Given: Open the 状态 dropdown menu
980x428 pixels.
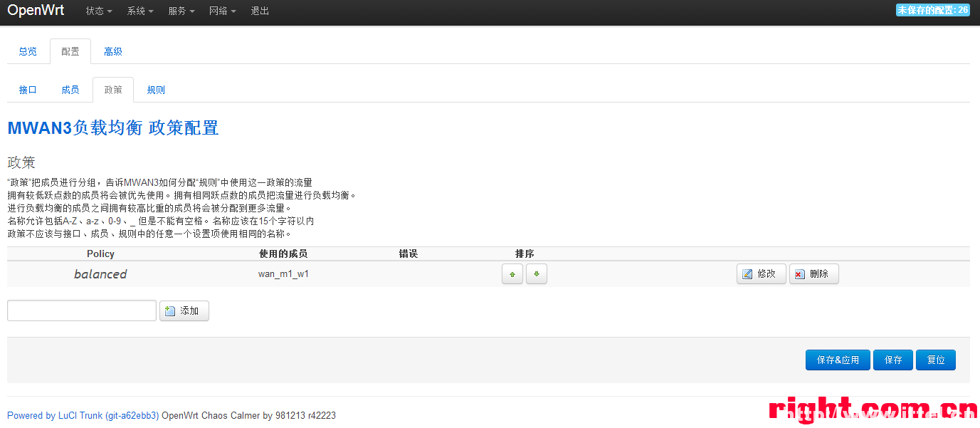Looking at the screenshot, I should [98, 11].
